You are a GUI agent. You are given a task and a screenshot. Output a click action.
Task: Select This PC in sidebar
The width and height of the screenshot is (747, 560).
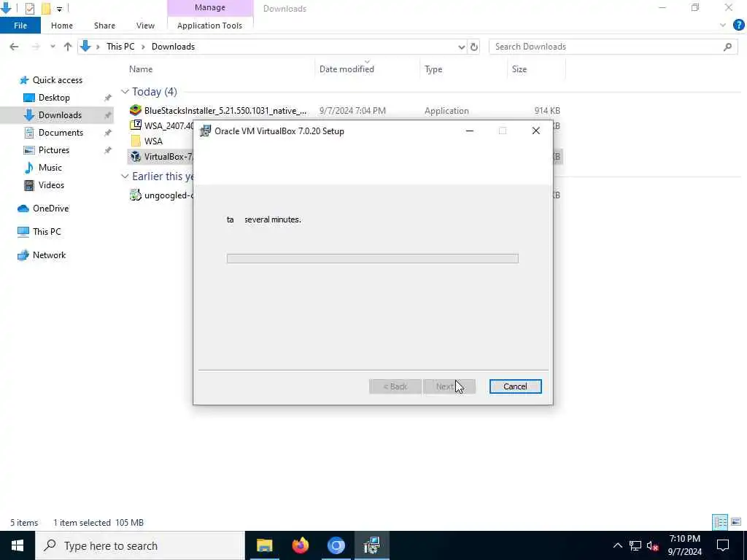coord(47,232)
